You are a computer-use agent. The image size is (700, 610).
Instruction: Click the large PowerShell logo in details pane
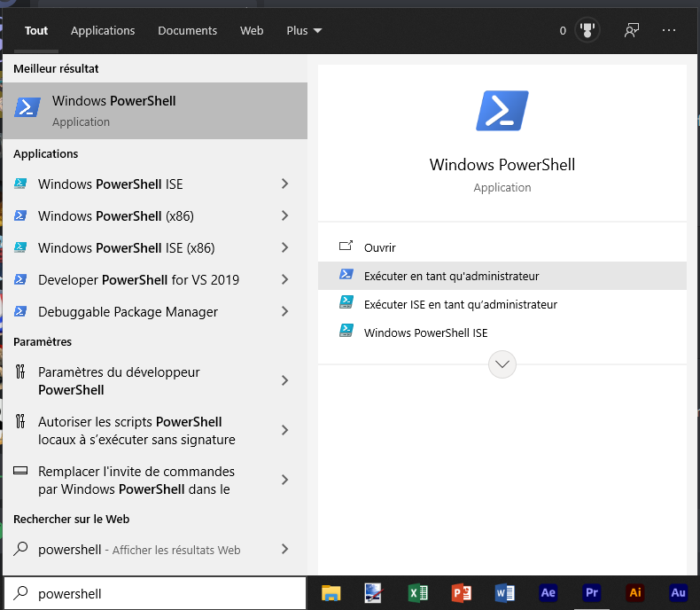click(x=502, y=111)
